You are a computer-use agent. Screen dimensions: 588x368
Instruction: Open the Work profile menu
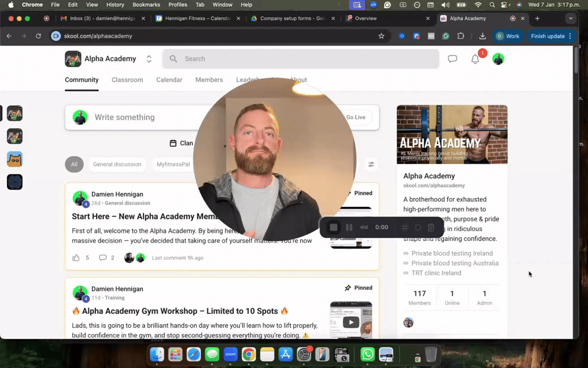pyautogui.click(x=508, y=36)
